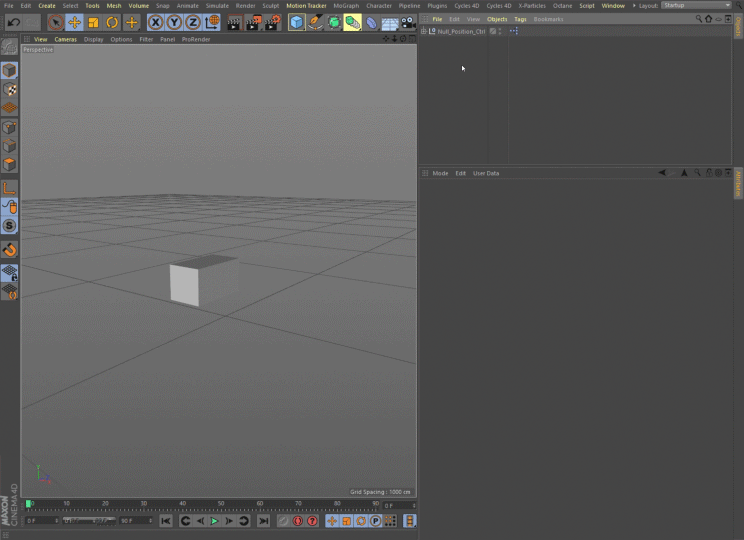744x540 pixels.
Task: Enable Axis mode L-shaped icon
Action: 9,188
